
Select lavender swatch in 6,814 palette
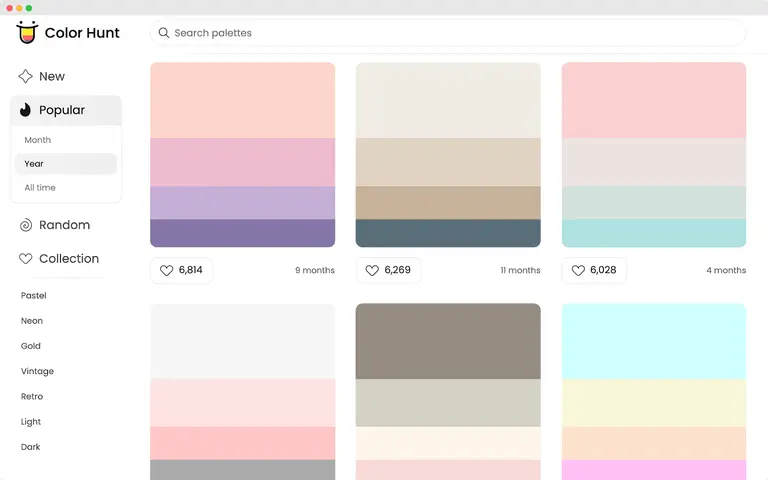pyautogui.click(x=242, y=203)
